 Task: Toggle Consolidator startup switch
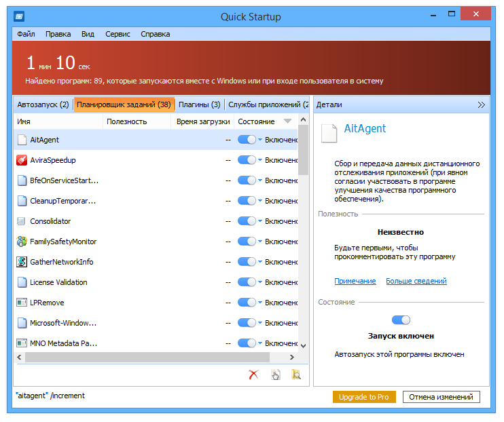tap(247, 221)
